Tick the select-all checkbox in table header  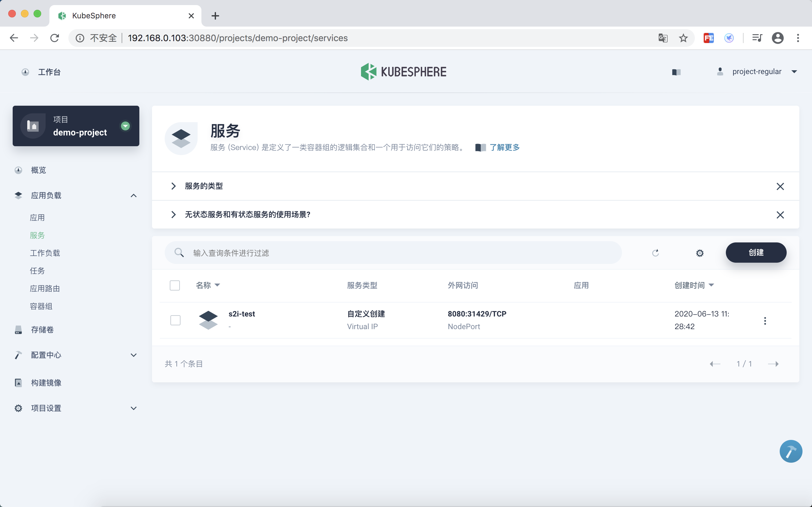[x=175, y=285]
